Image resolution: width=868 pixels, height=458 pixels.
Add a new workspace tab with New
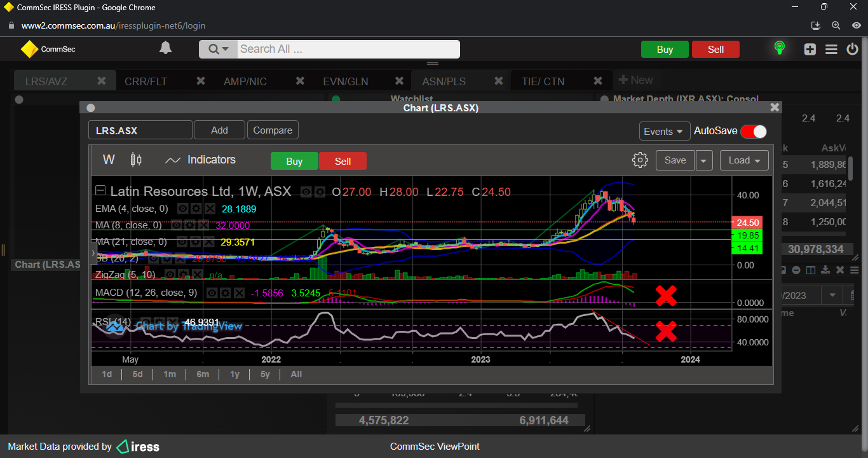click(x=635, y=80)
